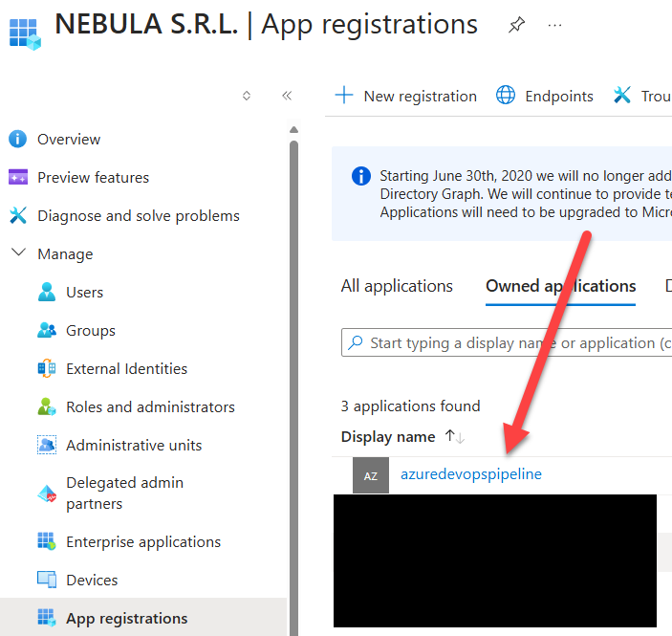
Task: Click the Delegated admin partners icon
Action: [x=47, y=493]
